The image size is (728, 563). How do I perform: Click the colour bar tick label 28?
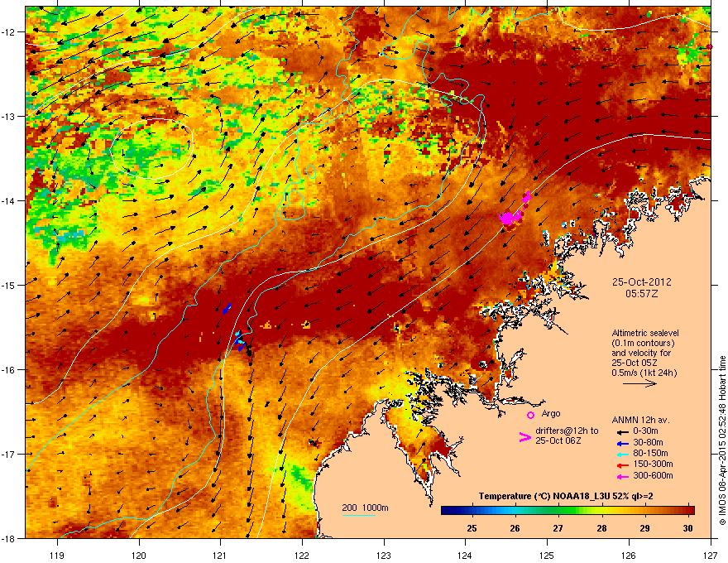601,528
